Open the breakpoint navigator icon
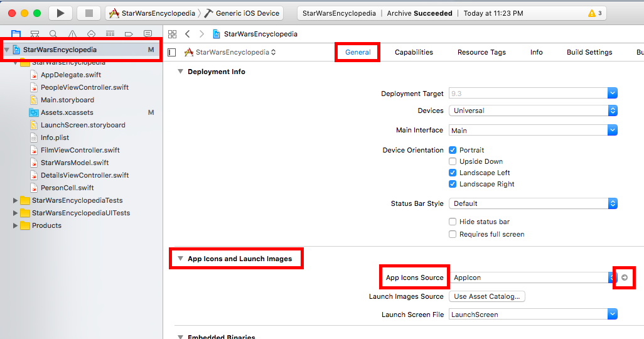Image resolution: width=644 pixels, height=339 pixels. click(x=129, y=34)
